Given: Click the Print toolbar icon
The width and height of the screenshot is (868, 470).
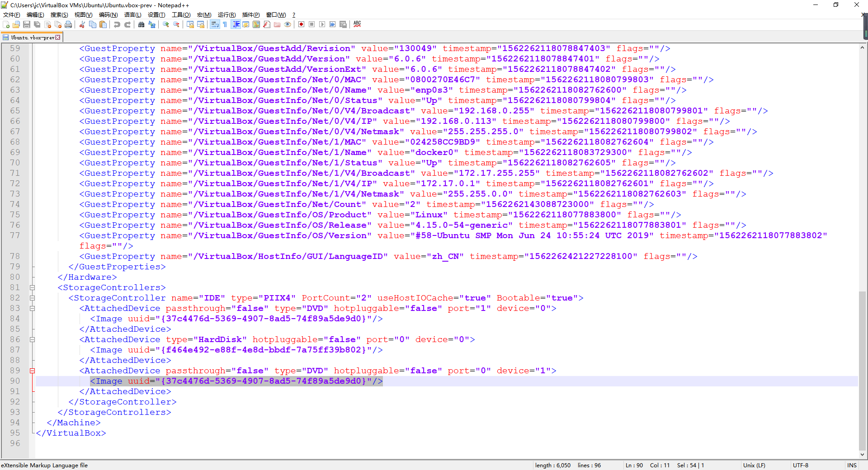Looking at the screenshot, I should (68, 24).
